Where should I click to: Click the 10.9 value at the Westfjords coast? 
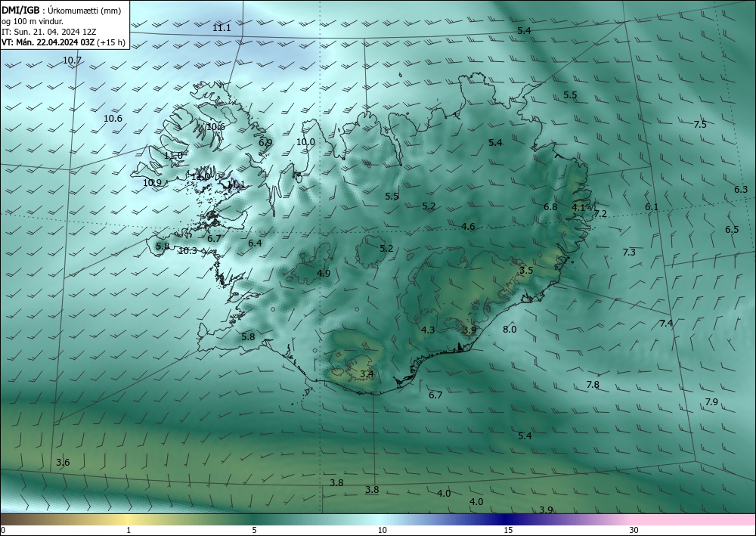pyautogui.click(x=152, y=183)
